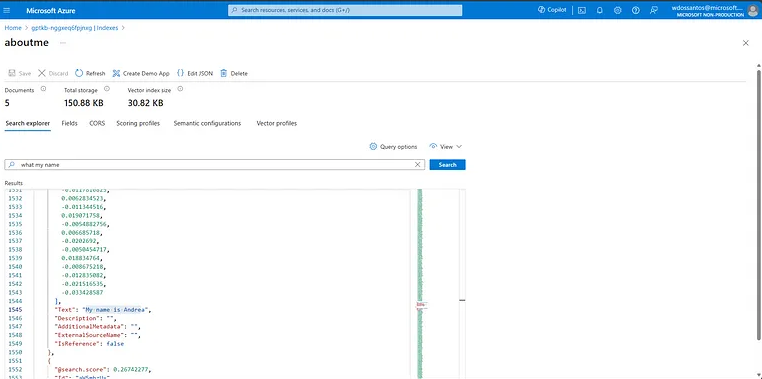Click line number 1545
The width and height of the screenshot is (762, 379).
(16, 310)
